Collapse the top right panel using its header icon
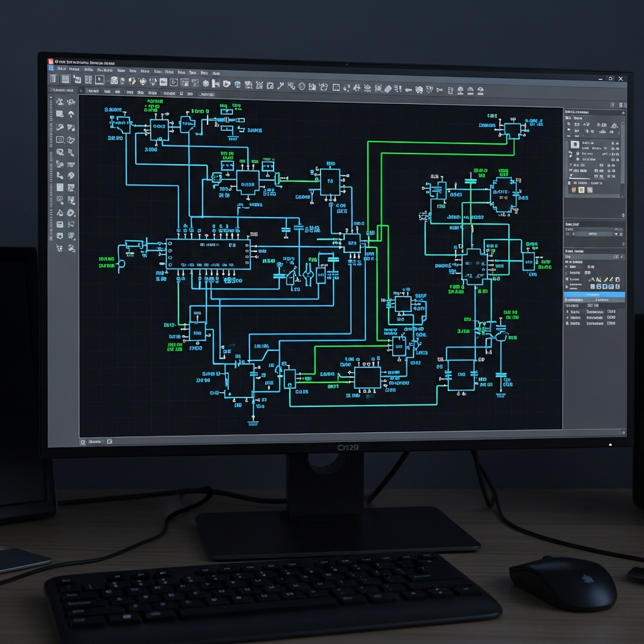644x644 pixels. pyautogui.click(x=623, y=113)
